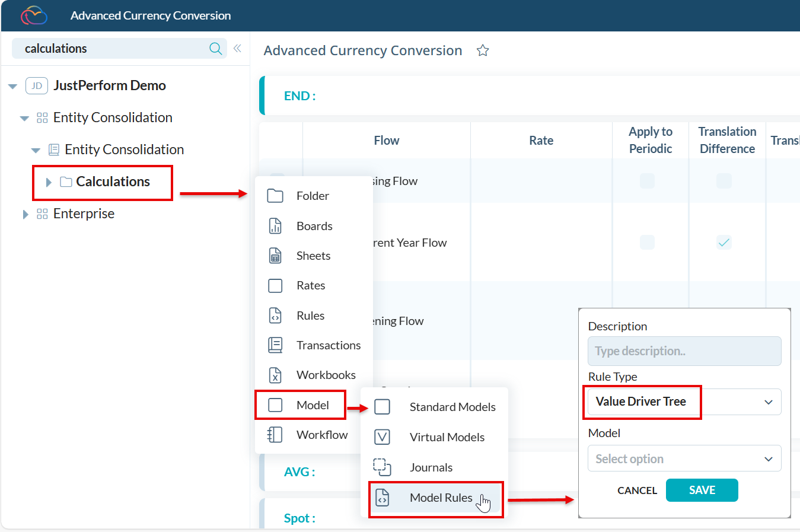Image resolution: width=800 pixels, height=532 pixels.
Task: Select Transactions from the context menu
Action: (328, 345)
